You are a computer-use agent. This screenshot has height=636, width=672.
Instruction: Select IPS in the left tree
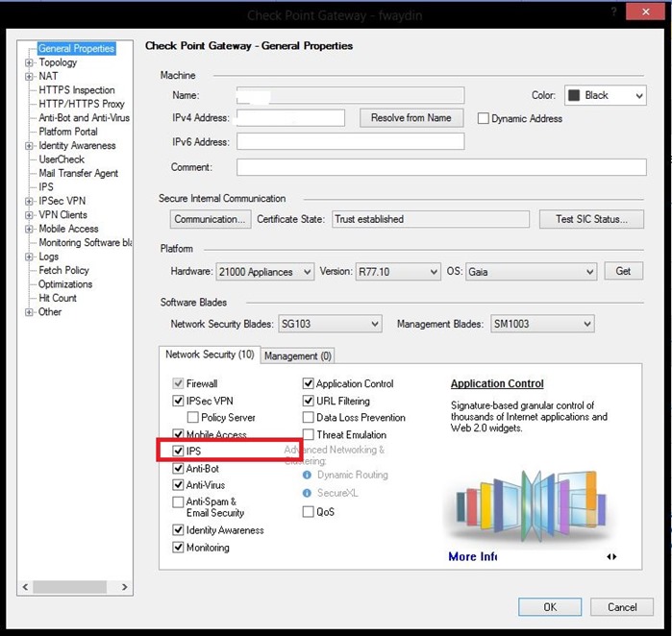pyautogui.click(x=46, y=187)
